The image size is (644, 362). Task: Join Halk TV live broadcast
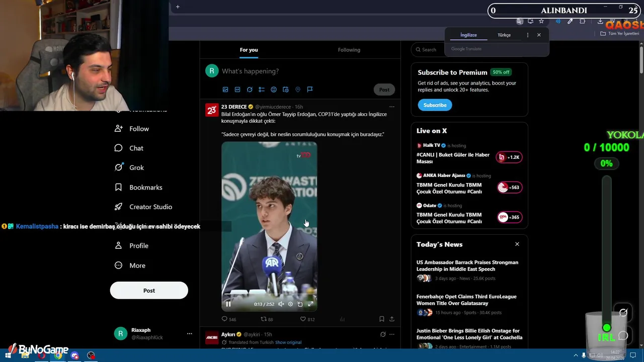pos(509,157)
